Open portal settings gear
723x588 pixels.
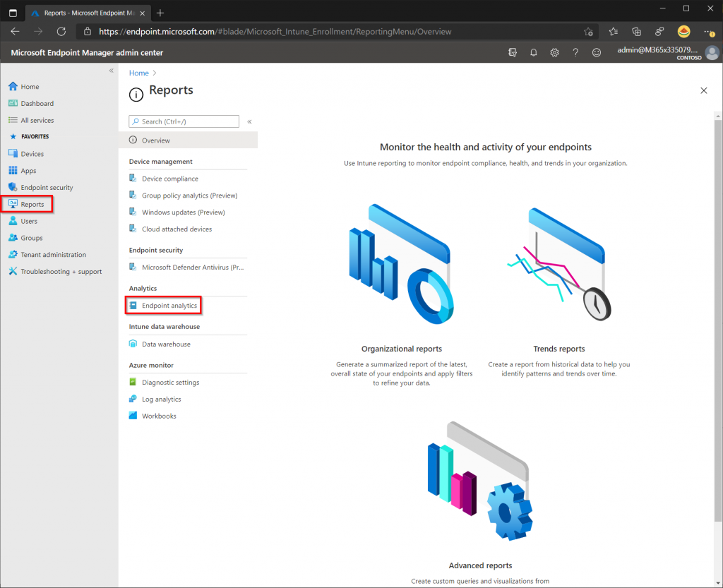(x=554, y=52)
